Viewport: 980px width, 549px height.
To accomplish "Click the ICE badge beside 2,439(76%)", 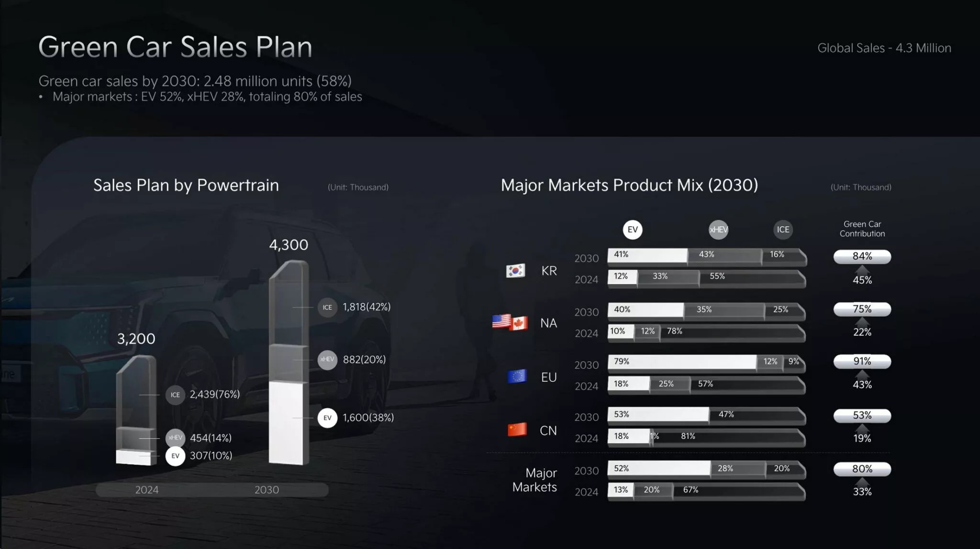I will (175, 395).
